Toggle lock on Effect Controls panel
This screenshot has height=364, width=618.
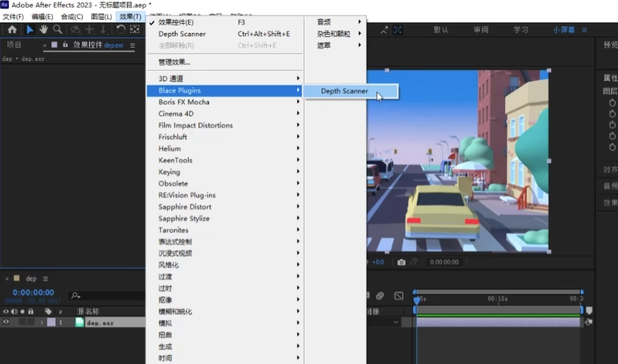[x=65, y=45]
